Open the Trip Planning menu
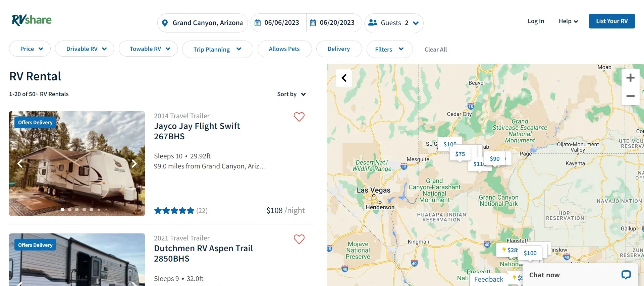The width and height of the screenshot is (644, 286). point(217,49)
